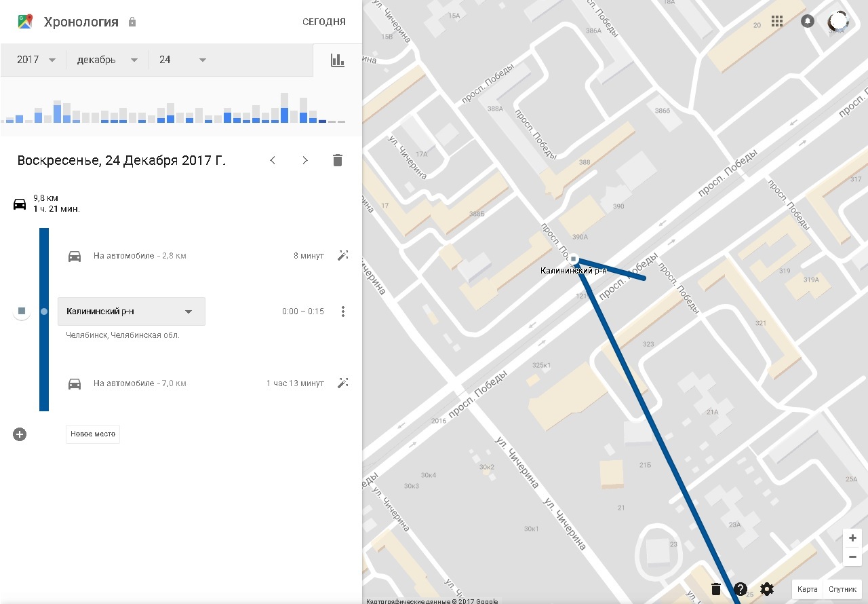Open the three-dot menu for Калининский р-н
The image size is (868, 604).
pos(343,312)
